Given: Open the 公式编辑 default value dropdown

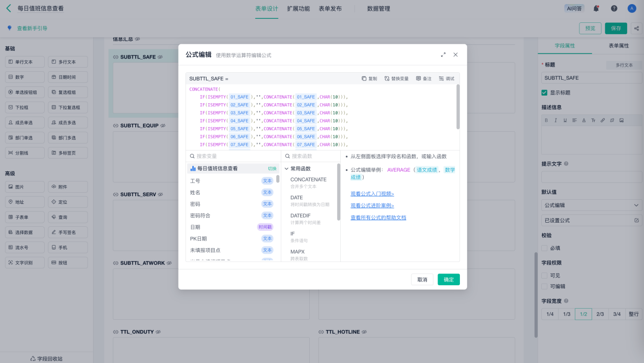Looking at the screenshot, I should click(x=591, y=205).
